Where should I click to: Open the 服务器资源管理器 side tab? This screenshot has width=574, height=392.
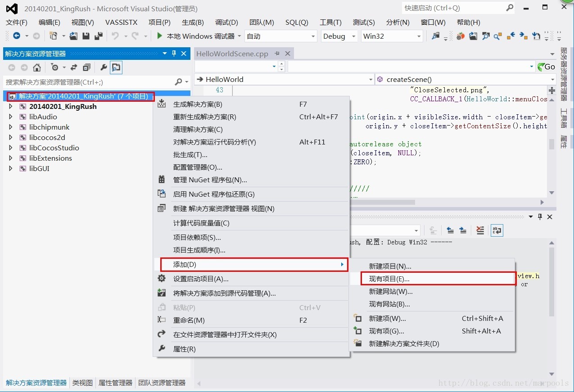coord(564,75)
